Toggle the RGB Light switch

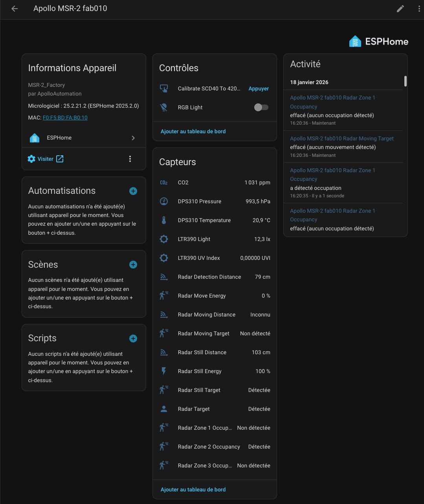click(261, 107)
